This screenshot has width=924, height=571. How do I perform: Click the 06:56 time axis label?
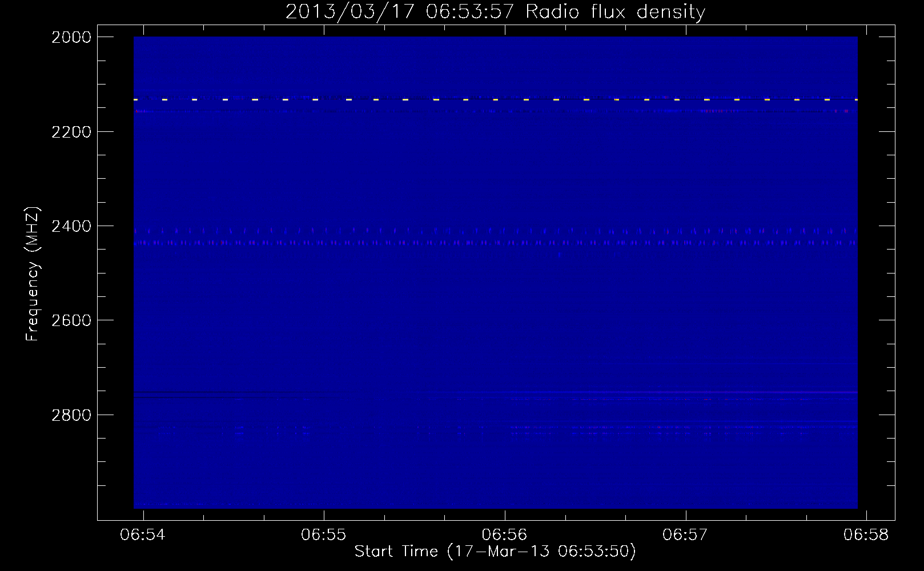click(x=504, y=534)
